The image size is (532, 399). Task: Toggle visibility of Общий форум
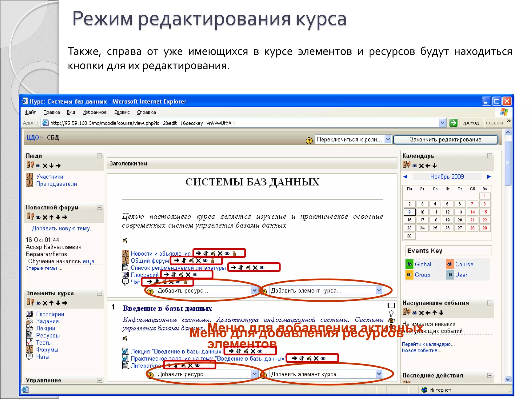pos(205,261)
